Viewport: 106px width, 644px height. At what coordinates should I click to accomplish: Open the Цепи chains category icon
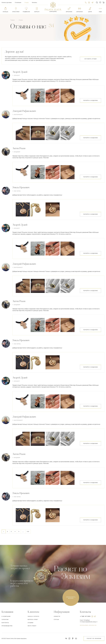[x=90, y=8]
